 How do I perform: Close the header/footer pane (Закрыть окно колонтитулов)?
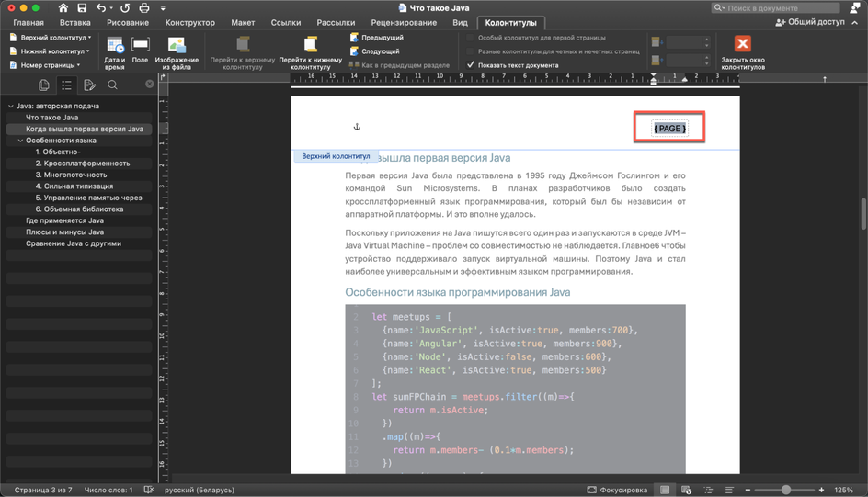point(743,53)
